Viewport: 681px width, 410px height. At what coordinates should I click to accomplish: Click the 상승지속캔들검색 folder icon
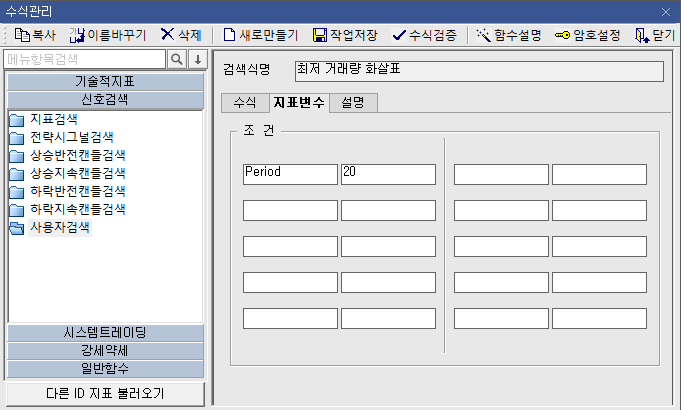(17, 174)
